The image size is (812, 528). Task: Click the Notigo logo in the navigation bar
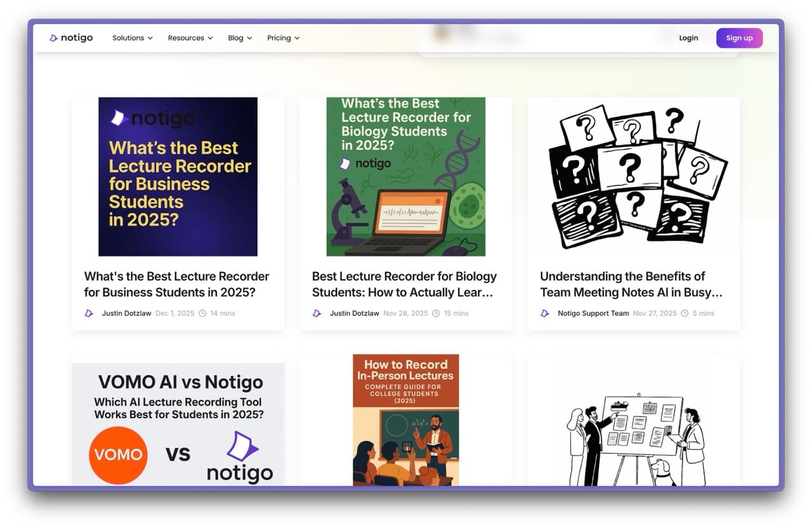[71, 37]
